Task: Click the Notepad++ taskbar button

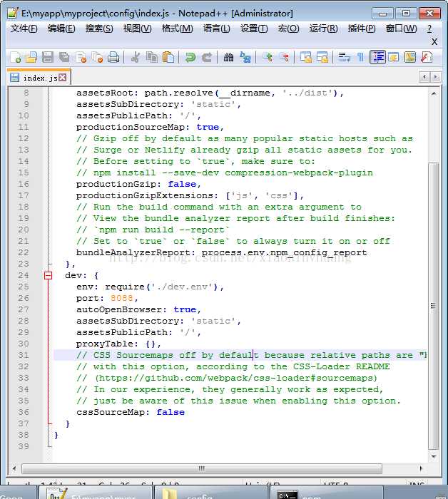Action: coord(96,493)
